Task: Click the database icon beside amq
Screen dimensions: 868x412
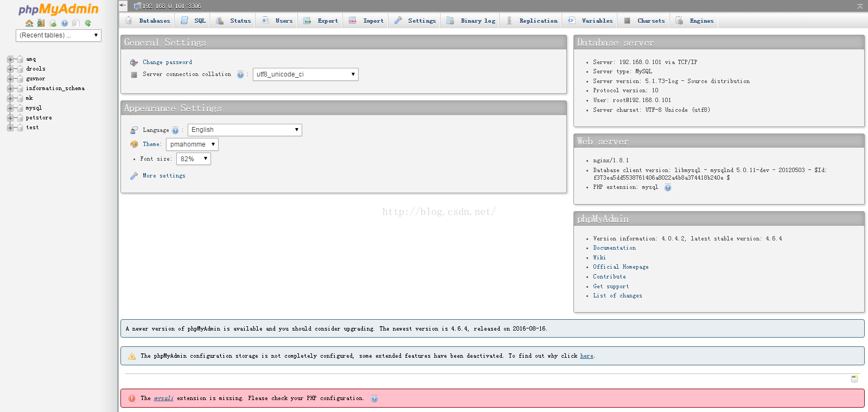Action: (20, 59)
